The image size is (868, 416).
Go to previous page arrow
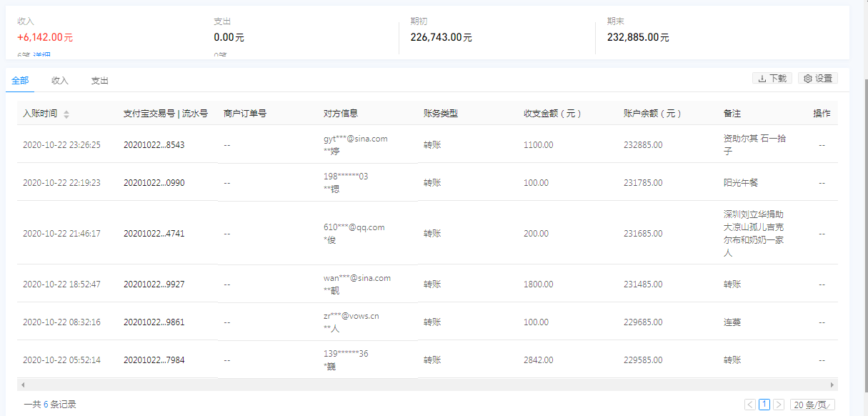[x=749, y=405]
